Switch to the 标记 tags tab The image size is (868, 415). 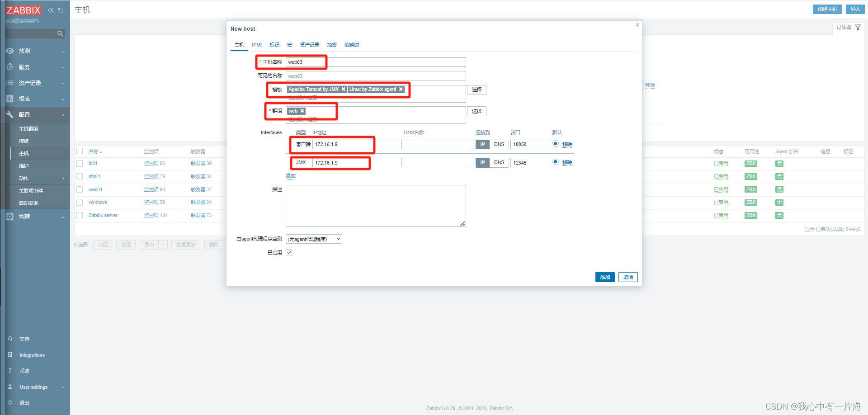click(274, 45)
